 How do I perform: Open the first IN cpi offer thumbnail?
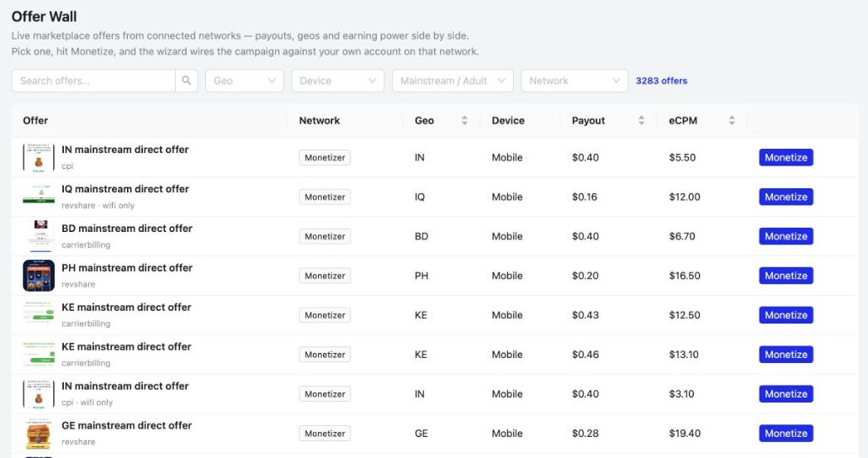39,158
